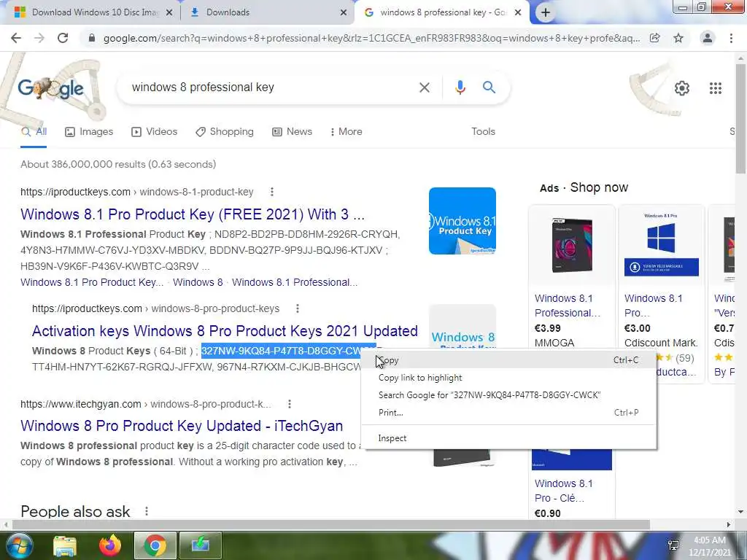Select Copy in context menu
Image resolution: width=747 pixels, height=560 pixels.
[508, 360]
